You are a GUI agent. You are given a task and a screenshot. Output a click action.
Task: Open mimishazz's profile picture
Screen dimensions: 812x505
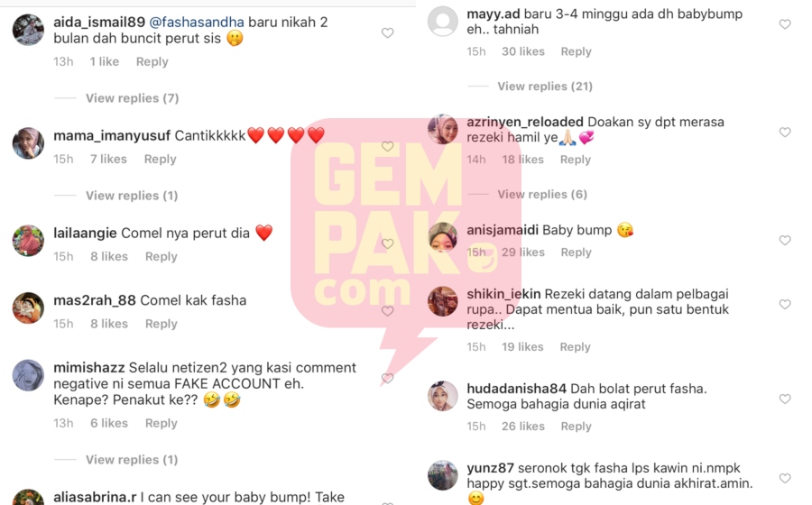click(x=28, y=375)
